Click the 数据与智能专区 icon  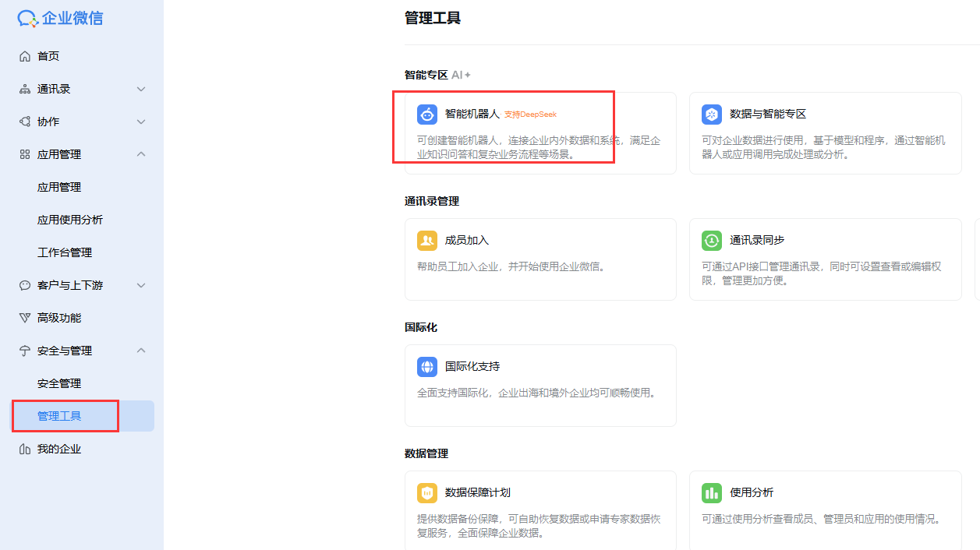point(711,114)
